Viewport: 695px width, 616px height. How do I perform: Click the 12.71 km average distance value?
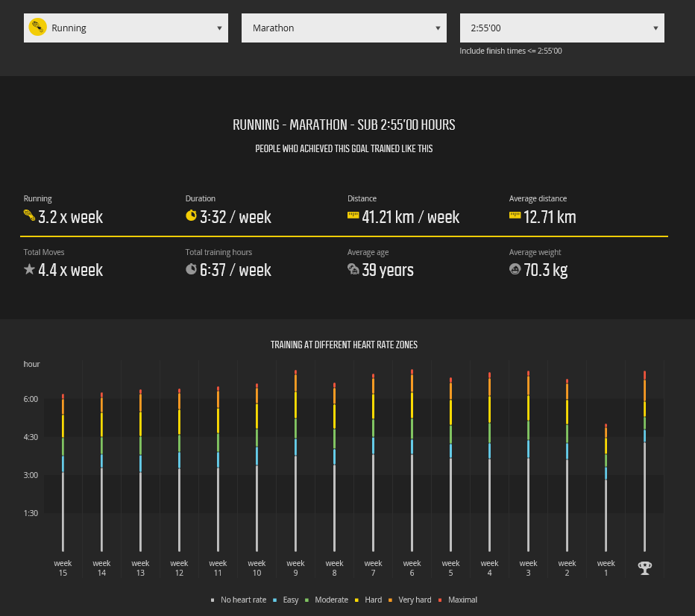point(550,217)
